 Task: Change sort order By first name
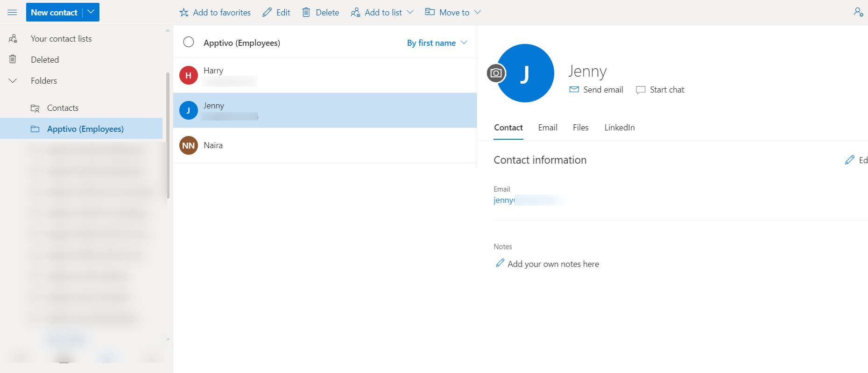[437, 43]
